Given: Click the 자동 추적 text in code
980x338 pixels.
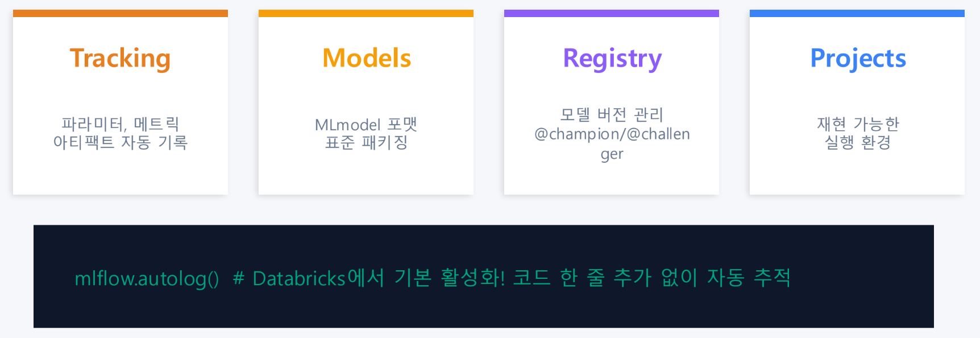Looking at the screenshot, I should coord(749,277).
